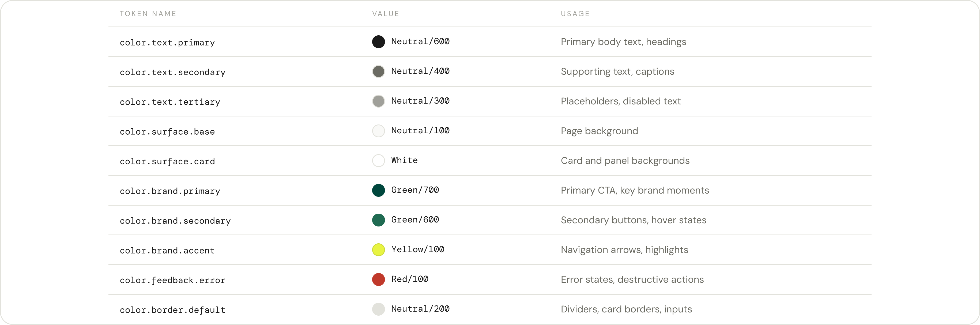The height and width of the screenshot is (325, 980).
Task: Pick the Neutral/200 border swatch
Action: [378, 309]
